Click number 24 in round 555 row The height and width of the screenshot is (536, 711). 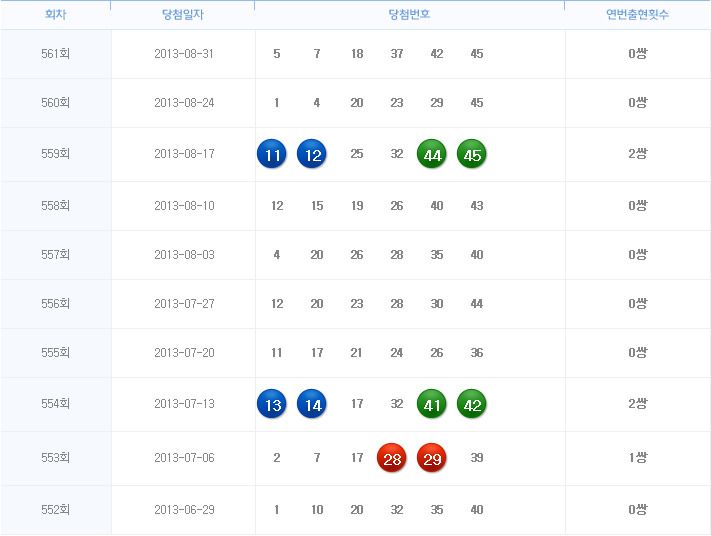coord(397,352)
